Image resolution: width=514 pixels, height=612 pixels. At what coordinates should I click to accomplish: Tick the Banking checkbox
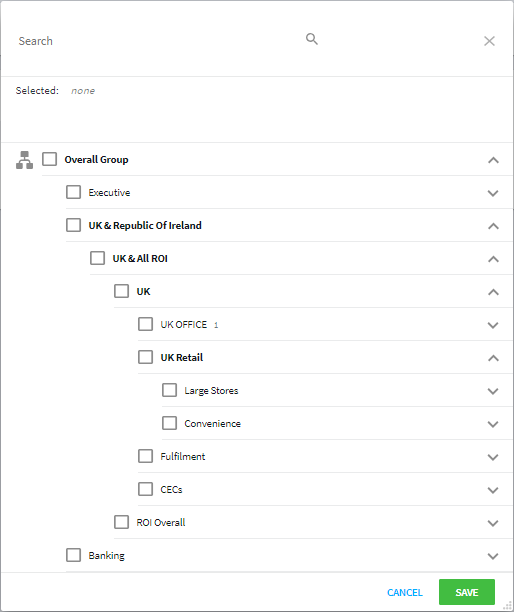coord(73,555)
